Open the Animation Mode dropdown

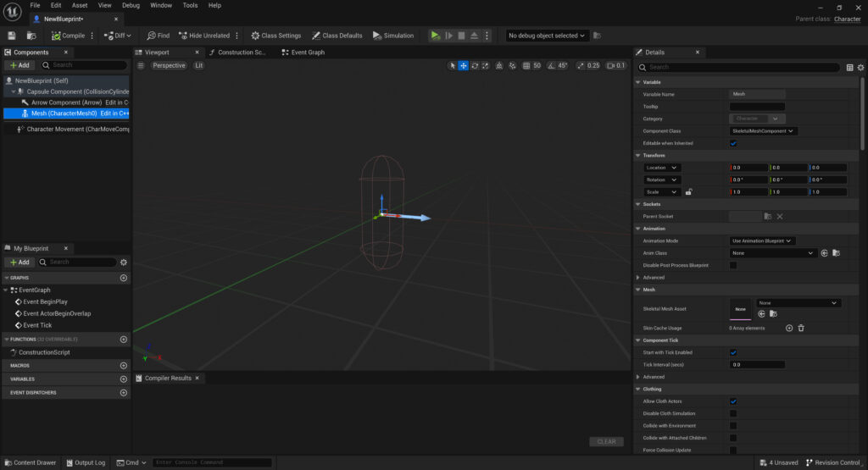[x=762, y=241]
